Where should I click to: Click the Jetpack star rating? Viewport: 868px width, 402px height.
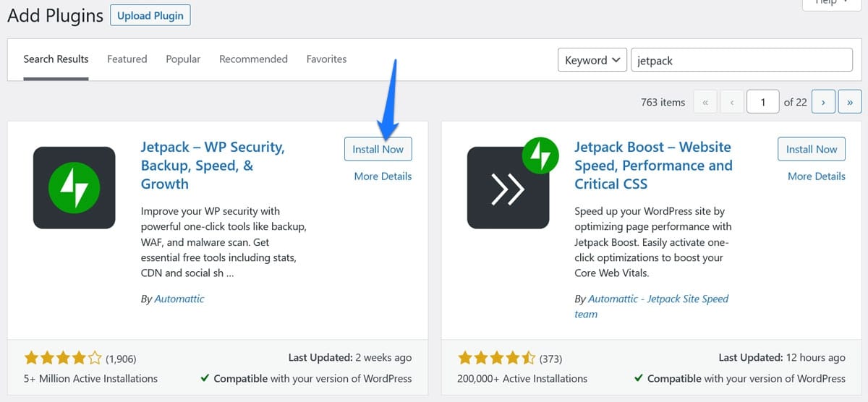[x=63, y=358]
